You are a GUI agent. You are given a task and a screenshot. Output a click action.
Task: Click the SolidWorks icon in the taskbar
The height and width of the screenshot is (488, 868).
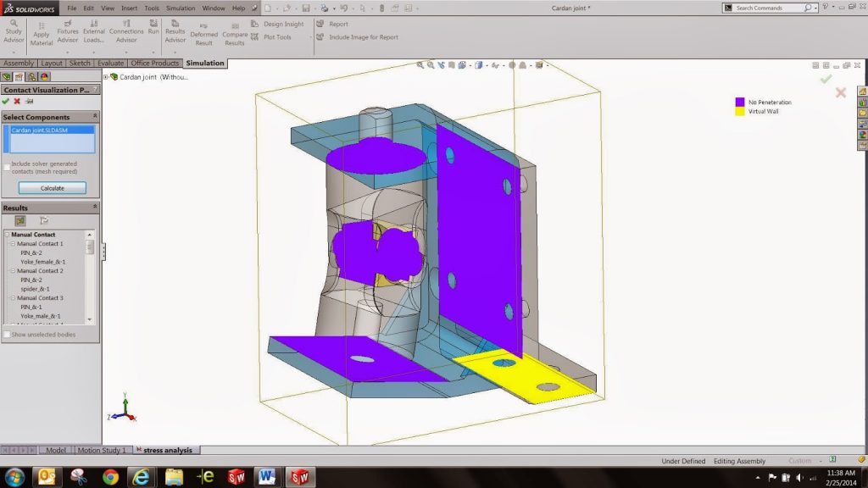coord(300,476)
